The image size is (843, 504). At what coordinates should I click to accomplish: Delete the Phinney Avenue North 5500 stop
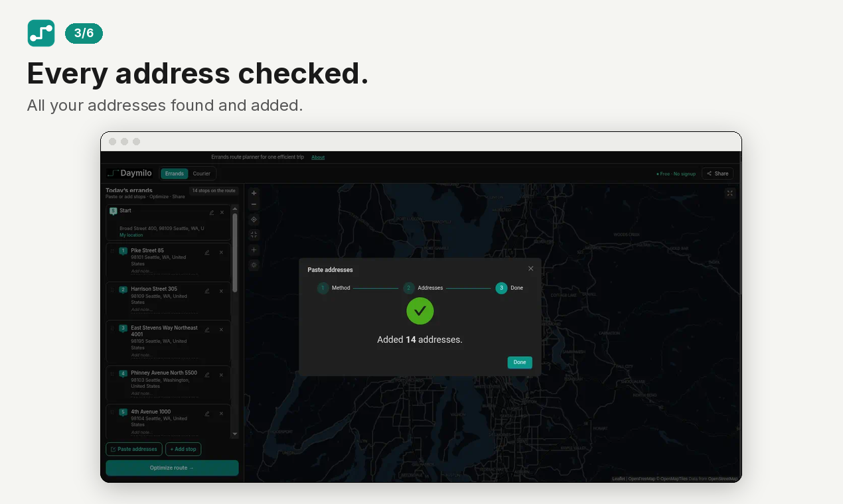(222, 375)
